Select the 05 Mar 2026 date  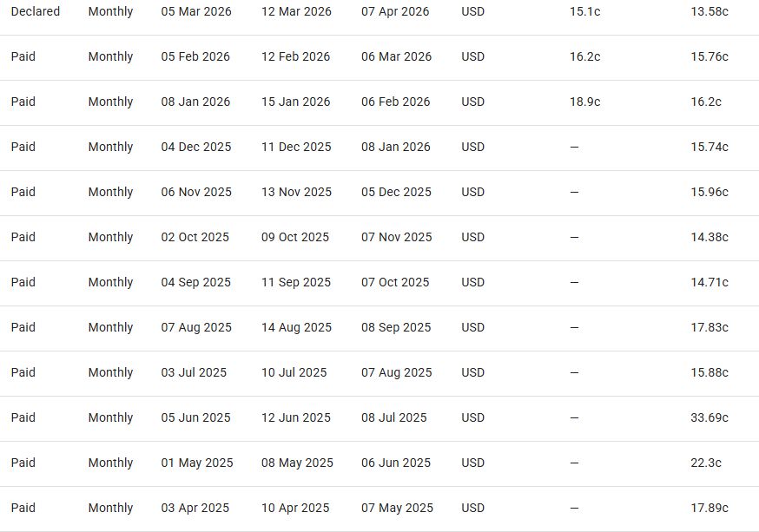(x=196, y=12)
